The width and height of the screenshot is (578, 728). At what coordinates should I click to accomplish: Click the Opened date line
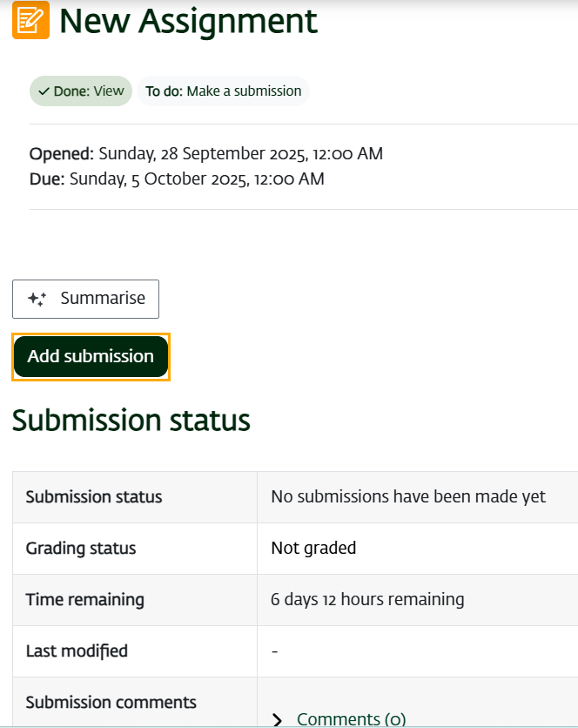206,154
